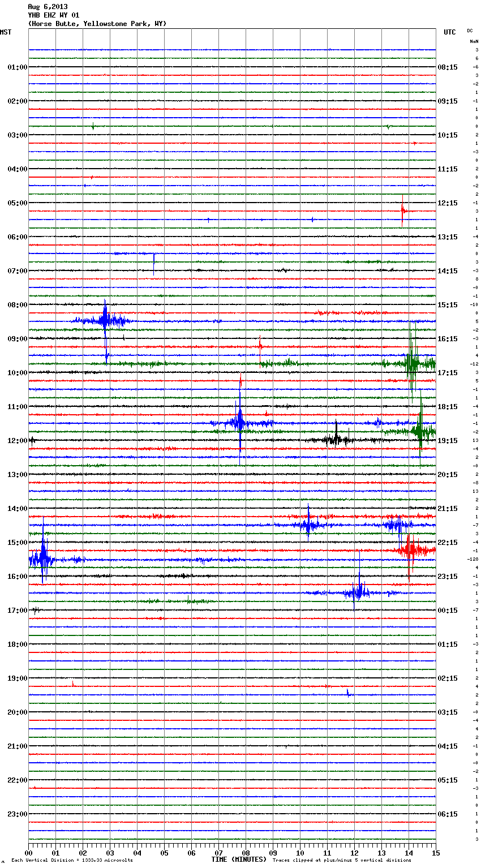Screen dimensions: 481x868
Task: Click the 02:15 UTC time label
Action: pos(448,678)
